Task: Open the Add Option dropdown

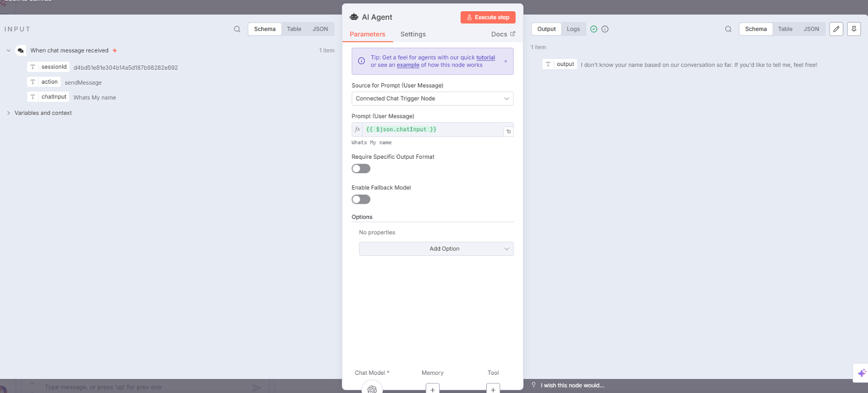Action: tap(436, 249)
